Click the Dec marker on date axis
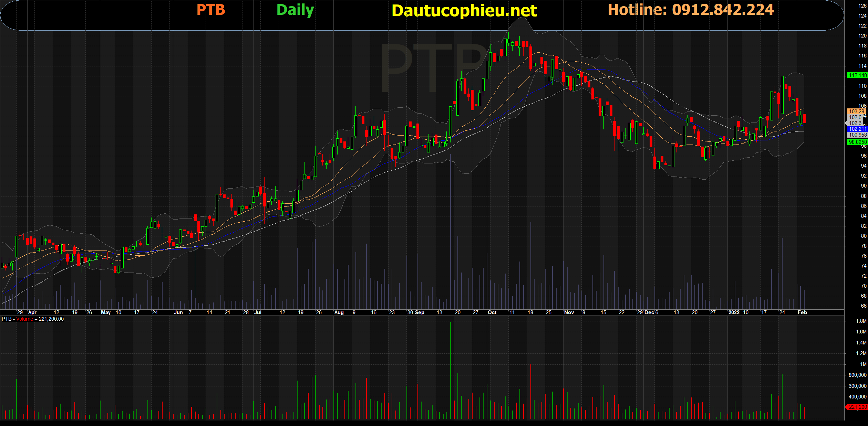 point(649,312)
